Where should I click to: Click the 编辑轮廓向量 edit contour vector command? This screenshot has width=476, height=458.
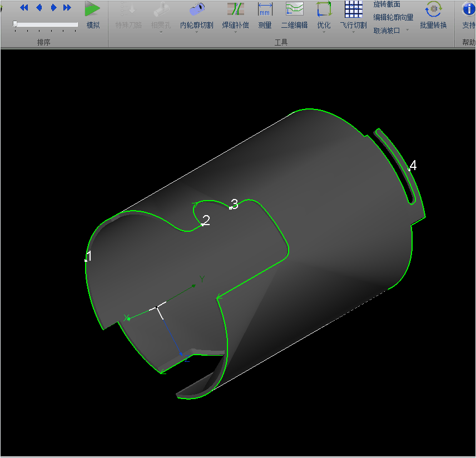[x=393, y=17]
